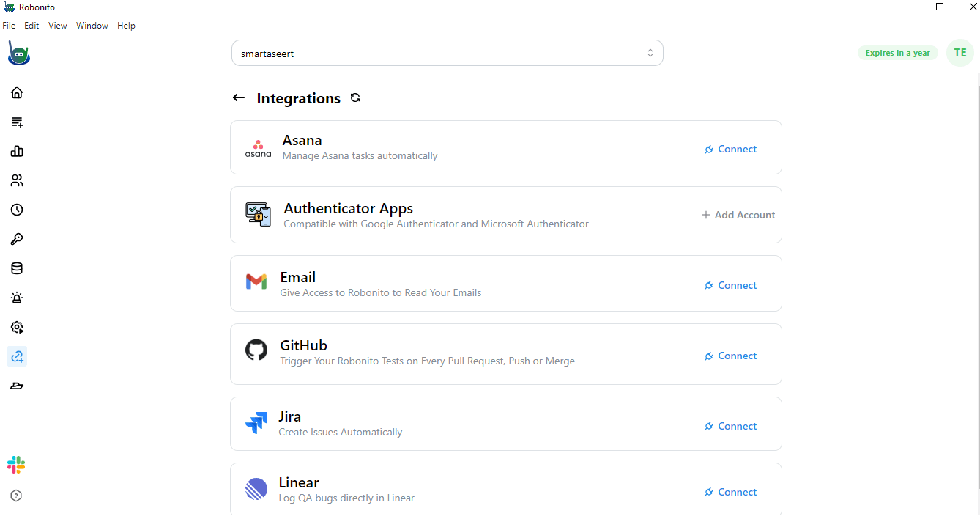Open the Window menu

click(x=92, y=26)
